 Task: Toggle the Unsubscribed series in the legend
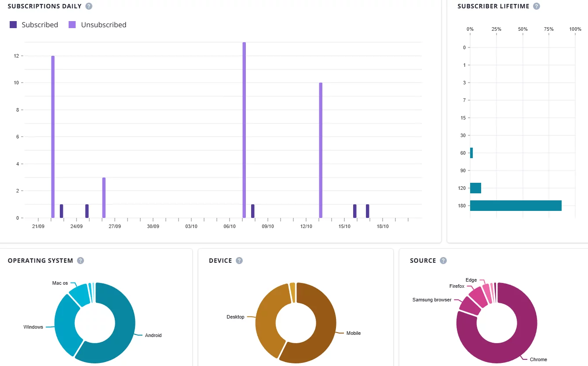pos(103,25)
